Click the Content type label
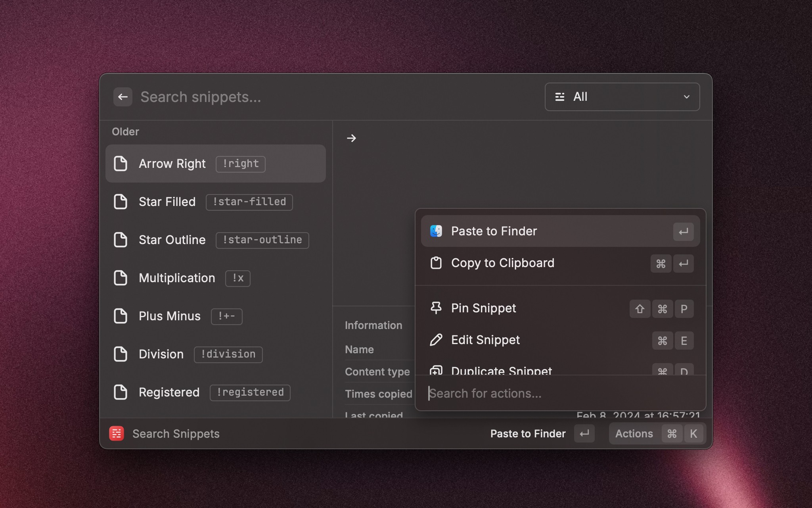812x508 pixels. [x=377, y=372]
